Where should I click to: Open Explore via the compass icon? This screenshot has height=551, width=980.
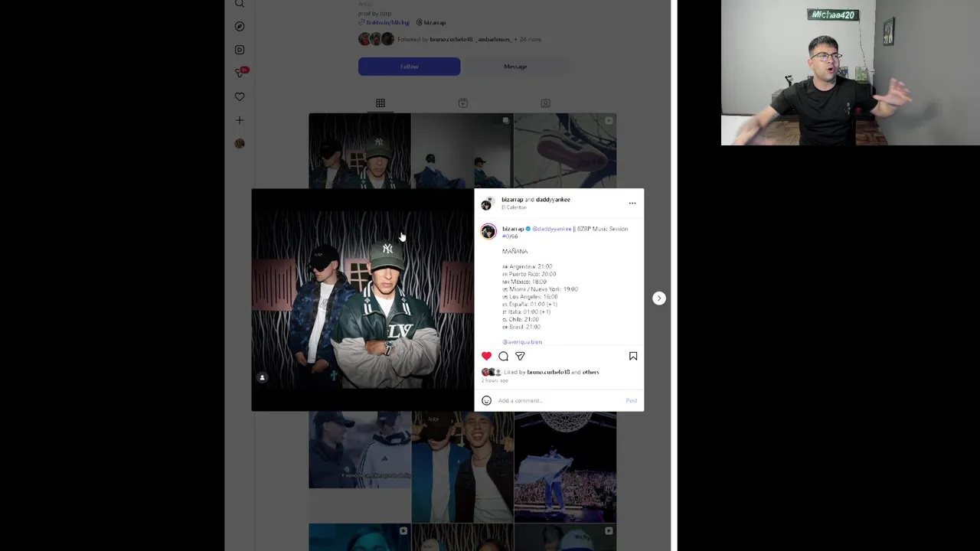(x=240, y=26)
